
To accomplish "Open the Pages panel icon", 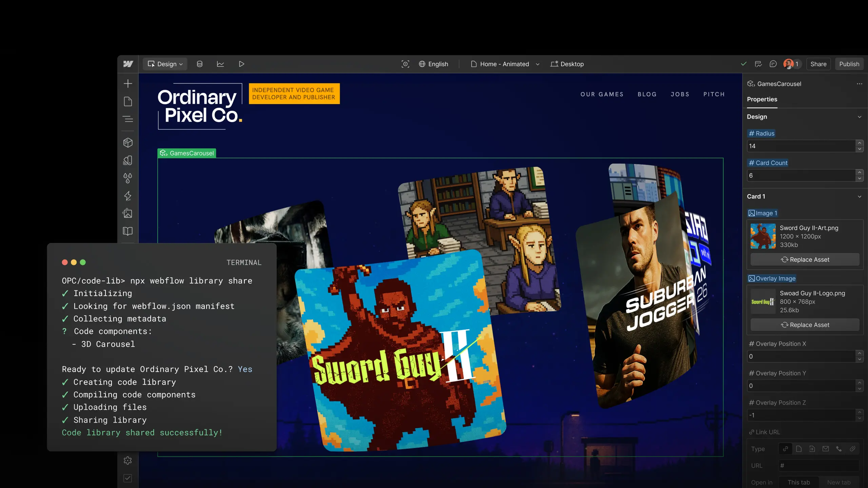I will [x=128, y=101].
